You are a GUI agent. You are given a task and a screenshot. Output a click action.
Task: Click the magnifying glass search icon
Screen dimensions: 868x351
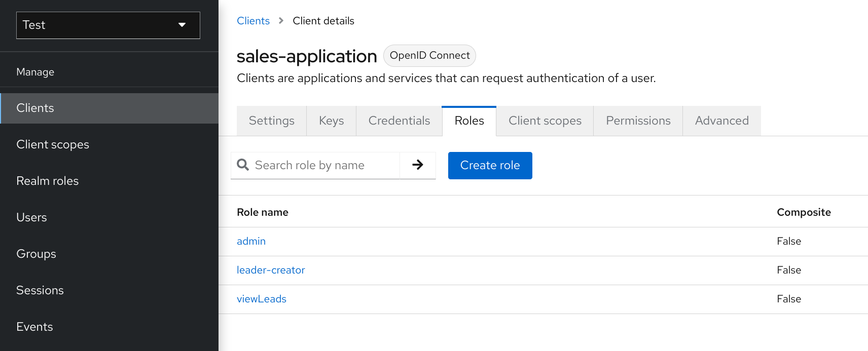coord(243,165)
